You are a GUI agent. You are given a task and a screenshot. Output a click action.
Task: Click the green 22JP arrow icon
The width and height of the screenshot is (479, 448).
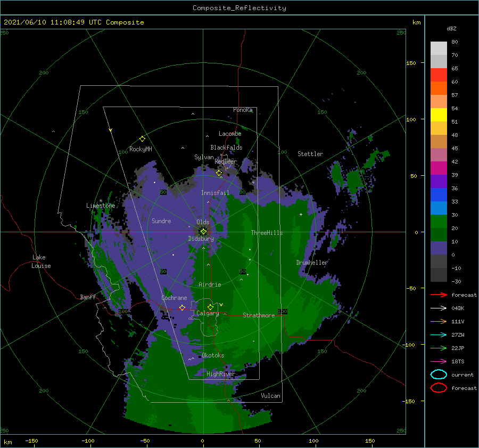point(439,348)
